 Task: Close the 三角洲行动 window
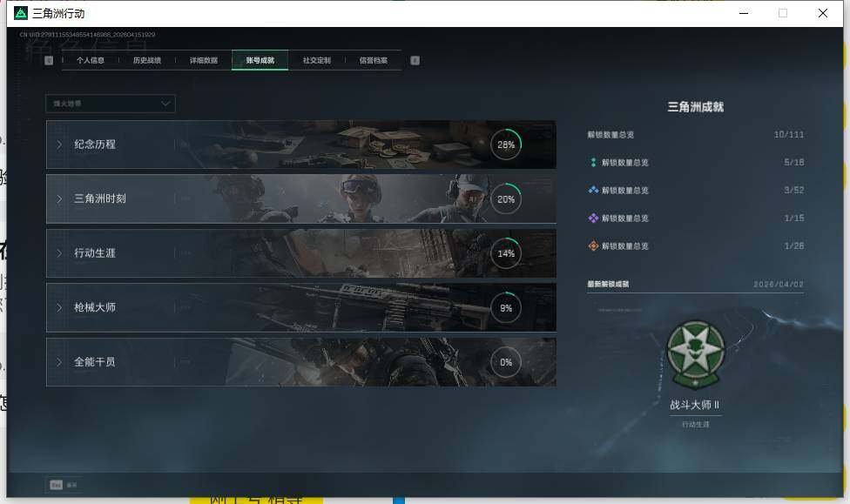[x=823, y=13]
